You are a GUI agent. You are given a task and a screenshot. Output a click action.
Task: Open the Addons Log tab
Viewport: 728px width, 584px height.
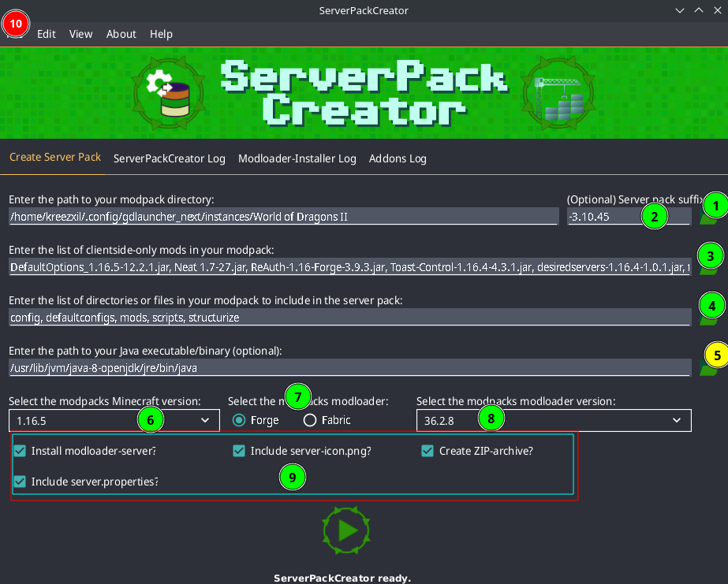coord(398,158)
